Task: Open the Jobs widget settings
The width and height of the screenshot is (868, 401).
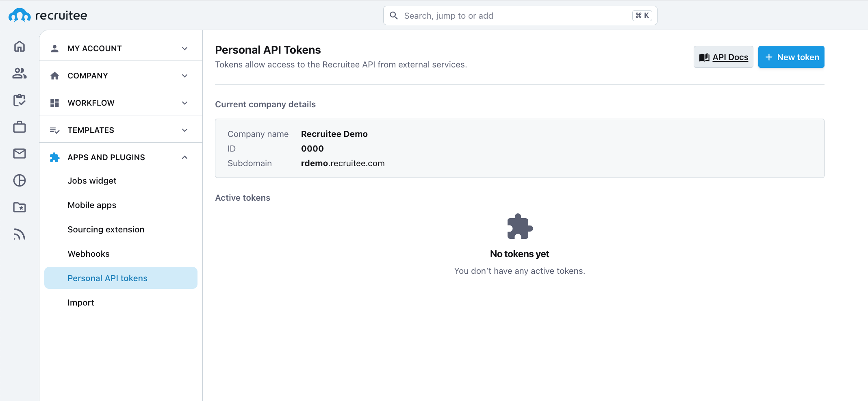Action: click(121, 181)
